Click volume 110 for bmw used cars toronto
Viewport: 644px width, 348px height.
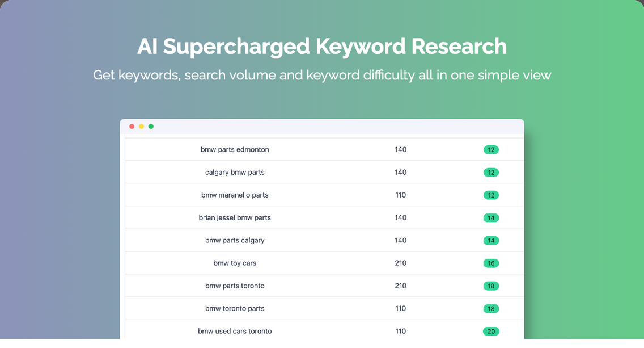[x=400, y=331]
